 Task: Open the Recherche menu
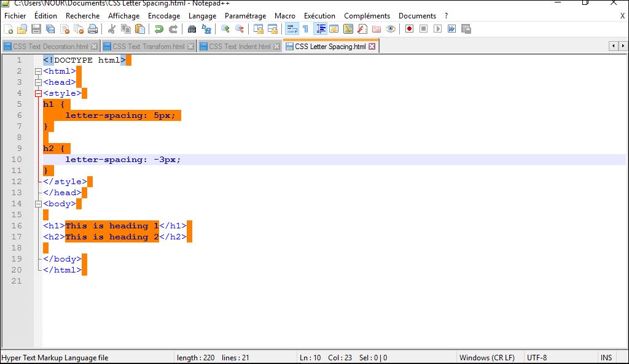click(83, 15)
